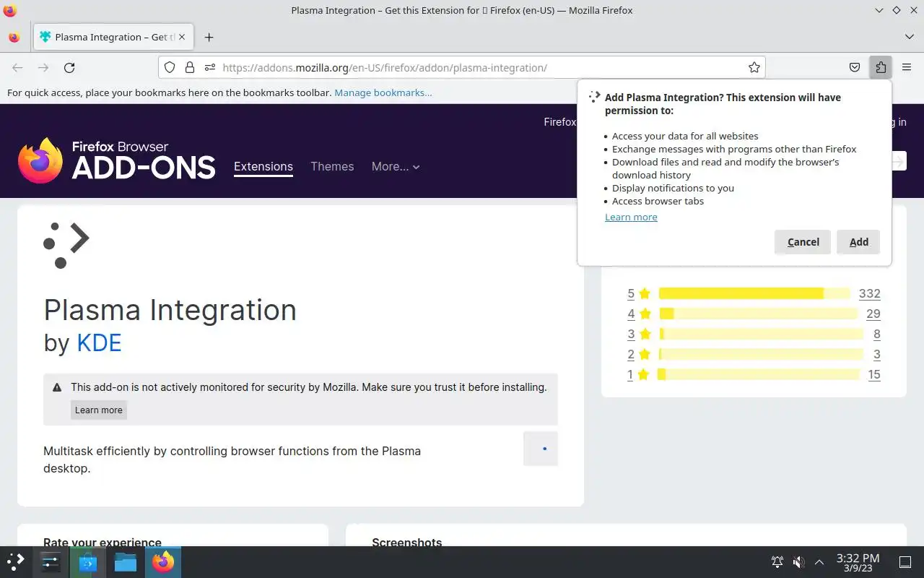The height and width of the screenshot is (578, 924).
Task: Open the Themes navigation item
Action: click(x=332, y=166)
